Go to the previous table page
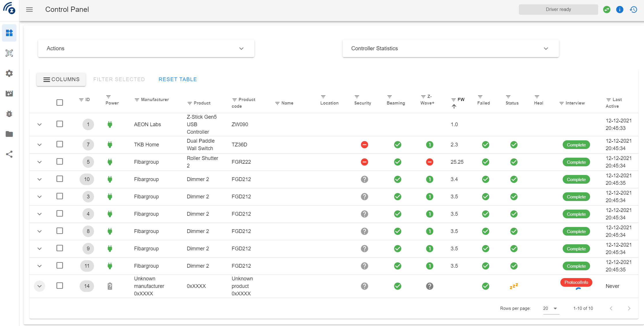Screen dimensions: 644x326 pos(611,308)
